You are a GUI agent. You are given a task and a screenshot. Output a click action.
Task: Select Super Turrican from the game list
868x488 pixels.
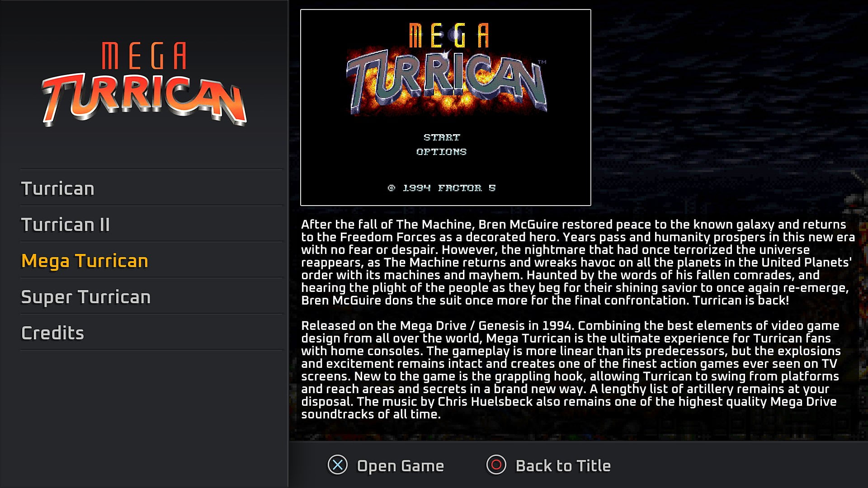pos(85,297)
